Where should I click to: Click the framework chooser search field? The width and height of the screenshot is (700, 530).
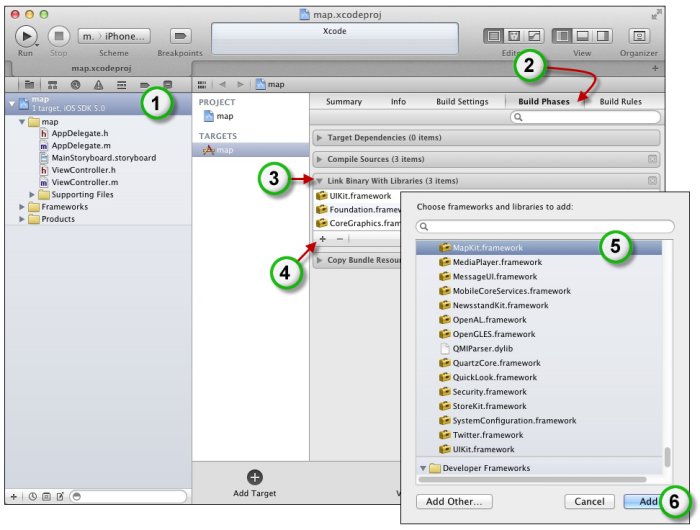point(545,226)
